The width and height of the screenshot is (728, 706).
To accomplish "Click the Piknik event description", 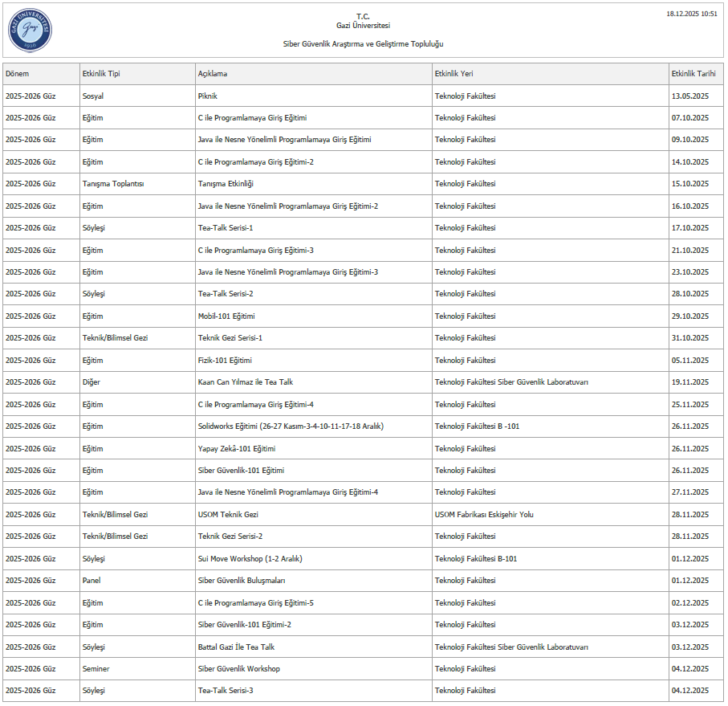I will (x=208, y=96).
